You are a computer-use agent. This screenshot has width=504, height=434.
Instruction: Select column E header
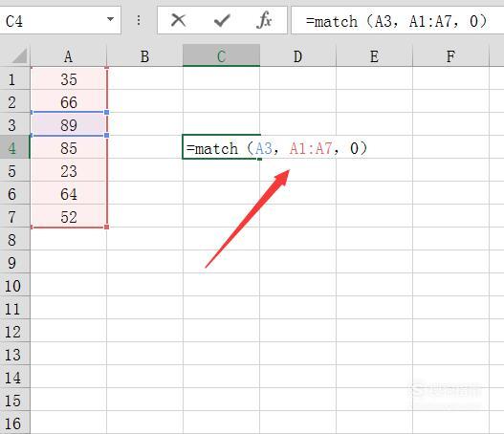(x=374, y=56)
